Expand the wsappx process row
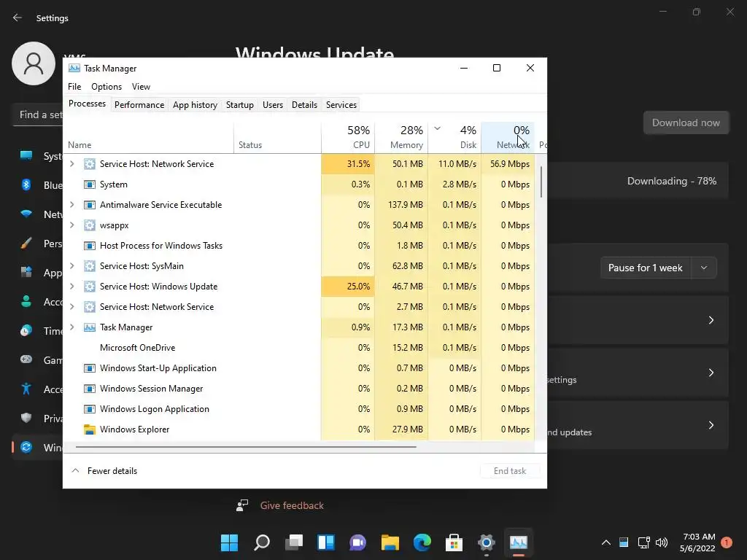Image resolution: width=747 pixels, height=560 pixels. pos(72,225)
